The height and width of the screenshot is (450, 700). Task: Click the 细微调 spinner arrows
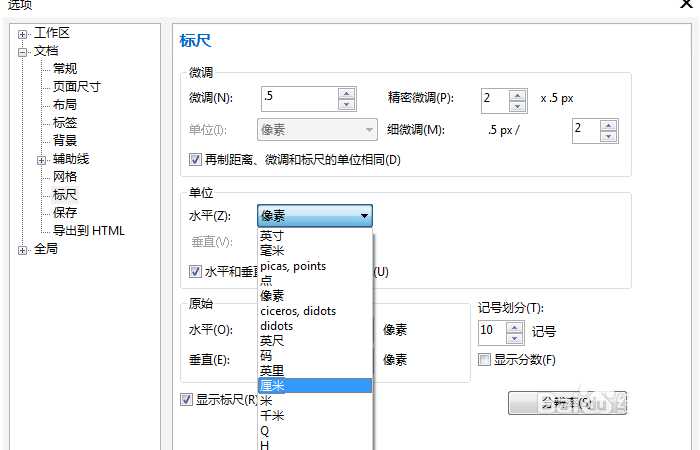pyautogui.click(x=609, y=129)
